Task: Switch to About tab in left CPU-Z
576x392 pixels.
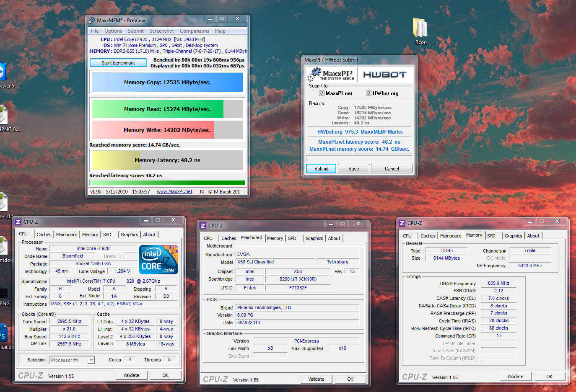Action: coord(149,235)
